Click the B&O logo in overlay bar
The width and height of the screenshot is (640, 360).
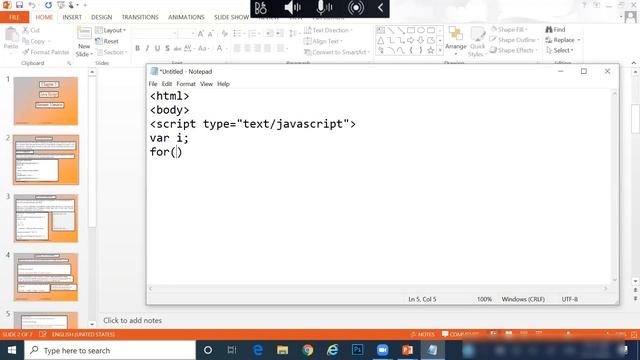point(260,8)
